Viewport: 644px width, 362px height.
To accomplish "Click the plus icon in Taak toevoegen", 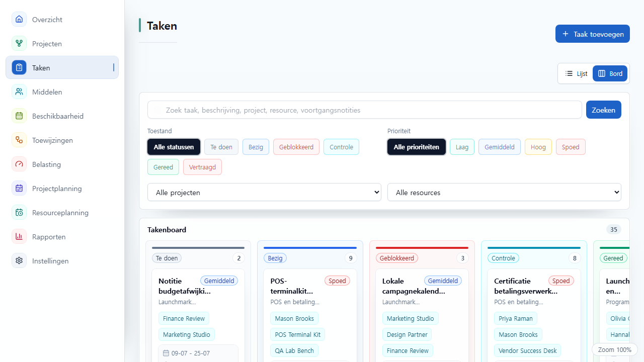I will point(566,34).
